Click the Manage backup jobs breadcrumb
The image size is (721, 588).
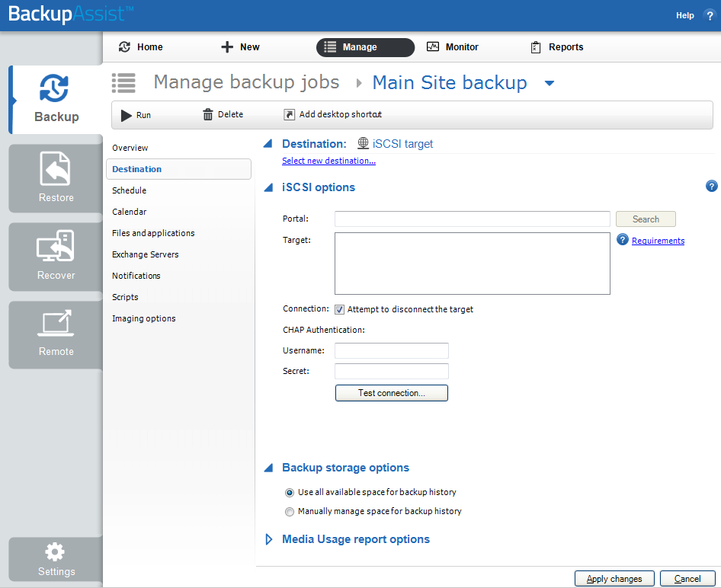(246, 83)
